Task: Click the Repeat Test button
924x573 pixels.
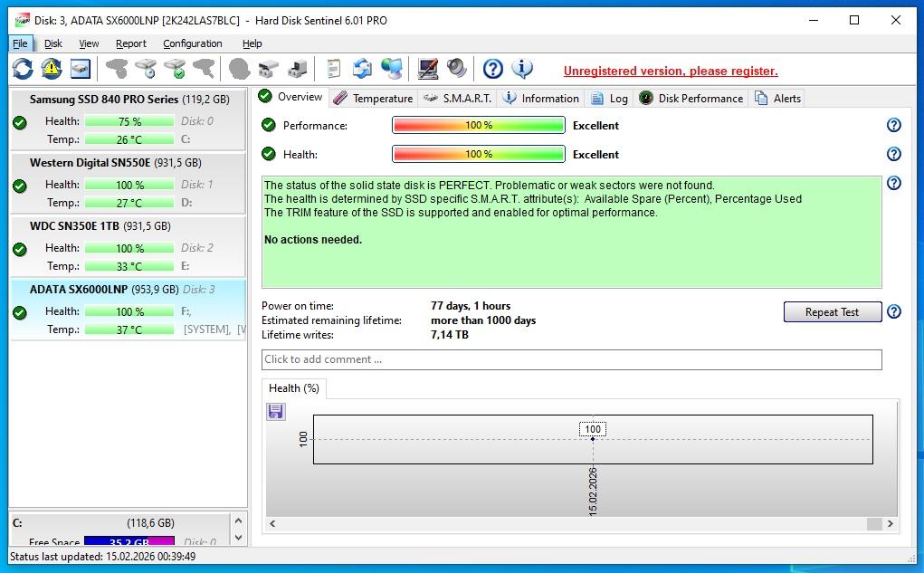Action: pos(832,312)
